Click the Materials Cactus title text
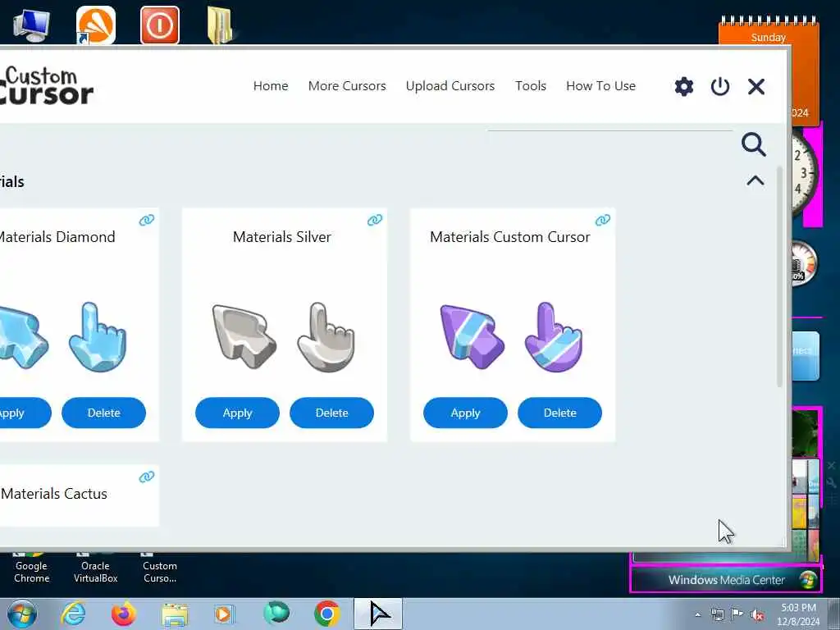Viewport: 840px width, 630px height. pyautogui.click(x=53, y=493)
